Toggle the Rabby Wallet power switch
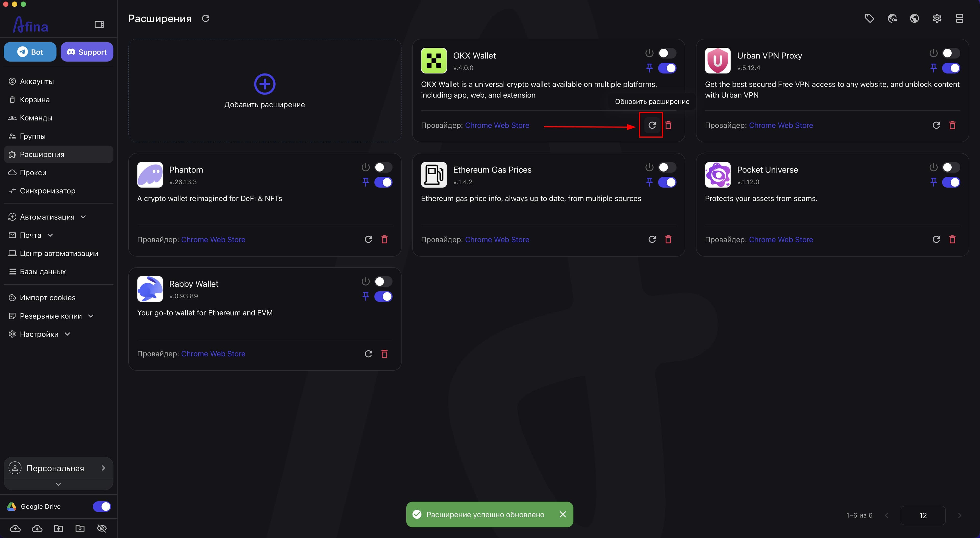The width and height of the screenshot is (980, 538). click(x=383, y=282)
